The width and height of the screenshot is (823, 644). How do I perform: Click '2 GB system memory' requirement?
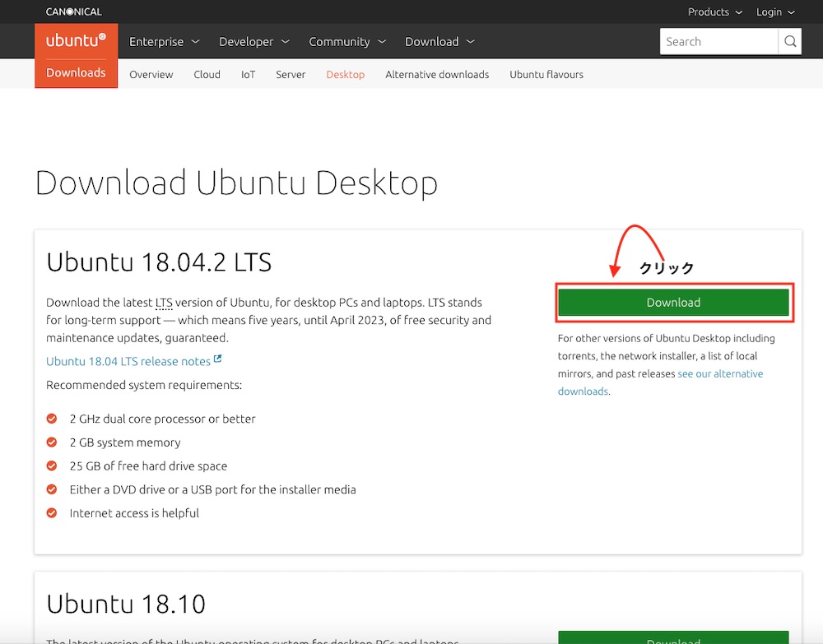[125, 442]
